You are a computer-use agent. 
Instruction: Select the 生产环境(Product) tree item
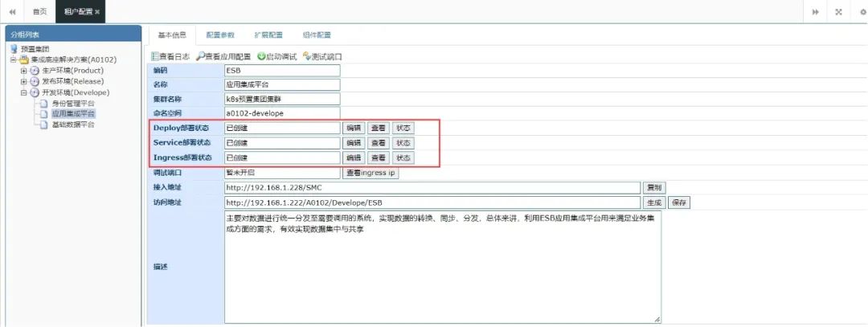click(x=72, y=71)
